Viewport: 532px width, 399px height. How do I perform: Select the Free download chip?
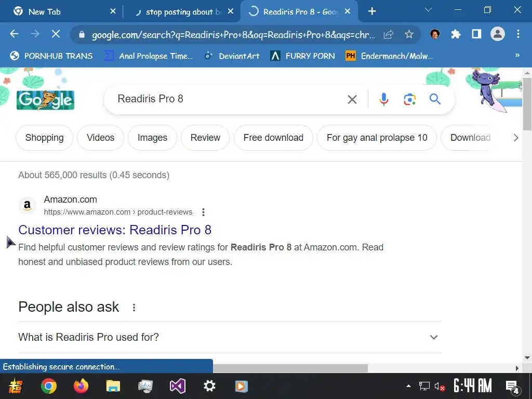273,138
